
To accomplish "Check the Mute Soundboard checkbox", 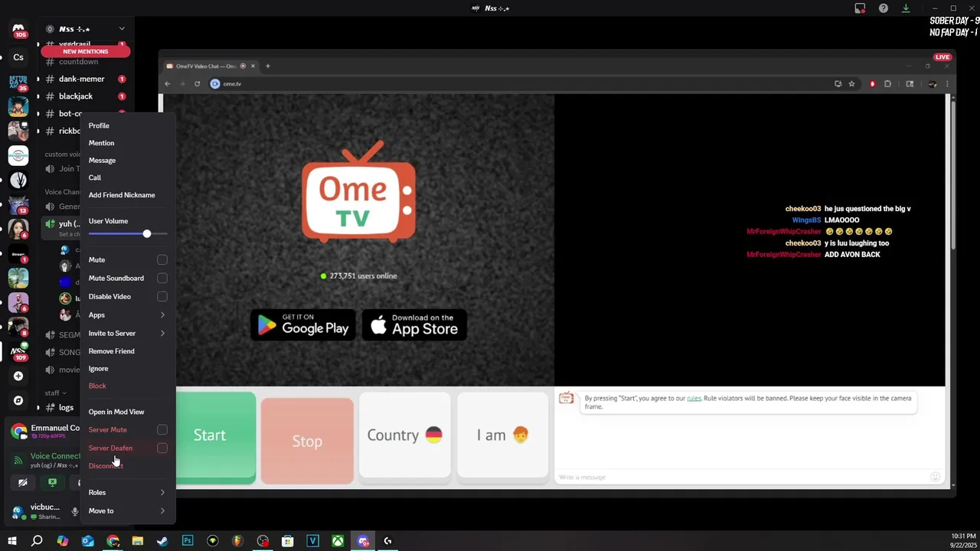I will coord(162,279).
